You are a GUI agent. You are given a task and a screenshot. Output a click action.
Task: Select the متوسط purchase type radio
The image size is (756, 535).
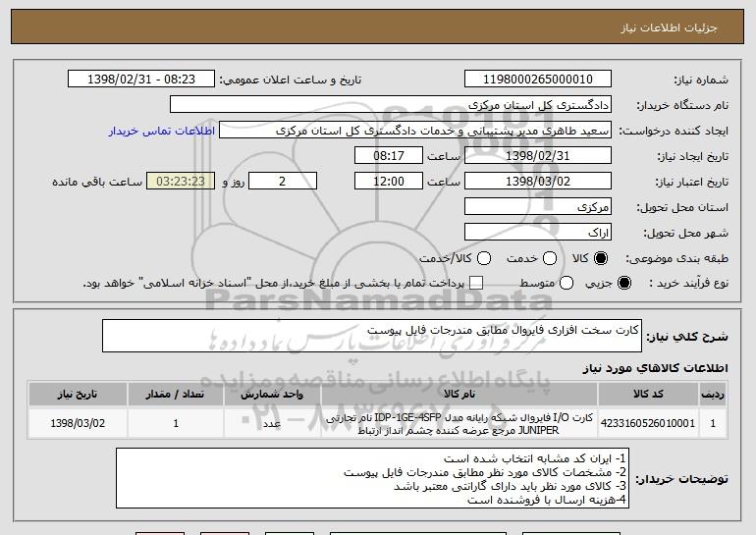tap(567, 284)
